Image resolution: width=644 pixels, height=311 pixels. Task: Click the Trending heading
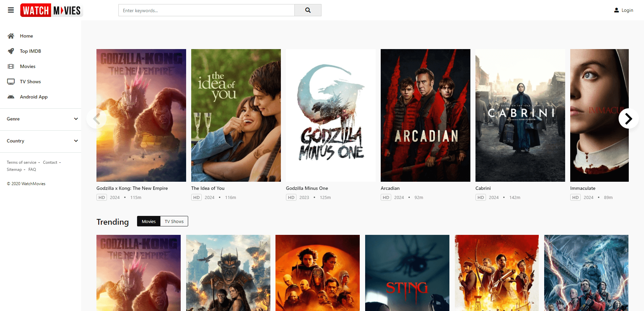pyautogui.click(x=113, y=222)
